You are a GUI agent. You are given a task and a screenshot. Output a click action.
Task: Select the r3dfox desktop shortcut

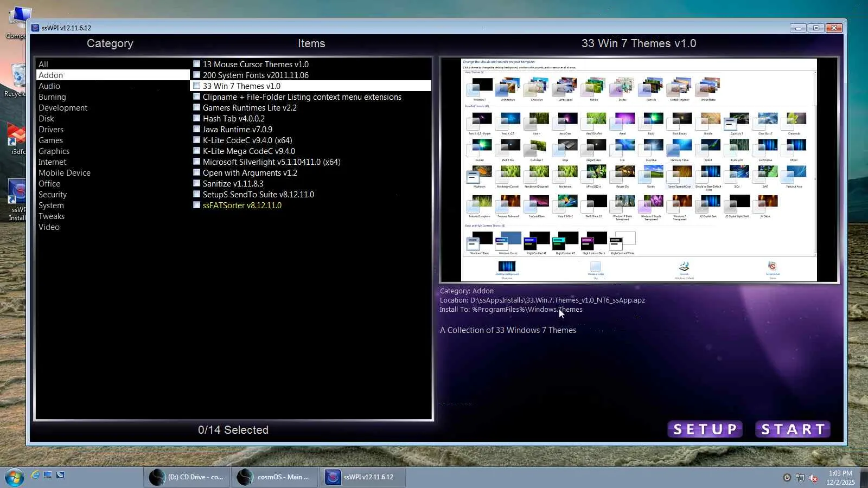point(16,140)
